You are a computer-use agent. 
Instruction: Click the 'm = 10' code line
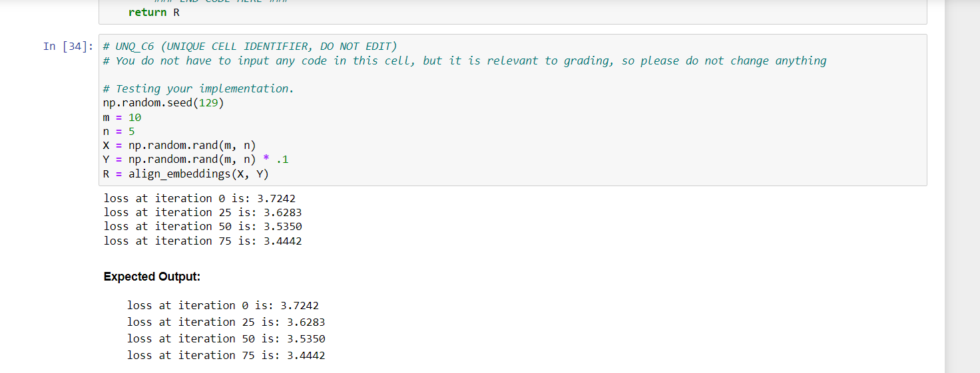(122, 117)
